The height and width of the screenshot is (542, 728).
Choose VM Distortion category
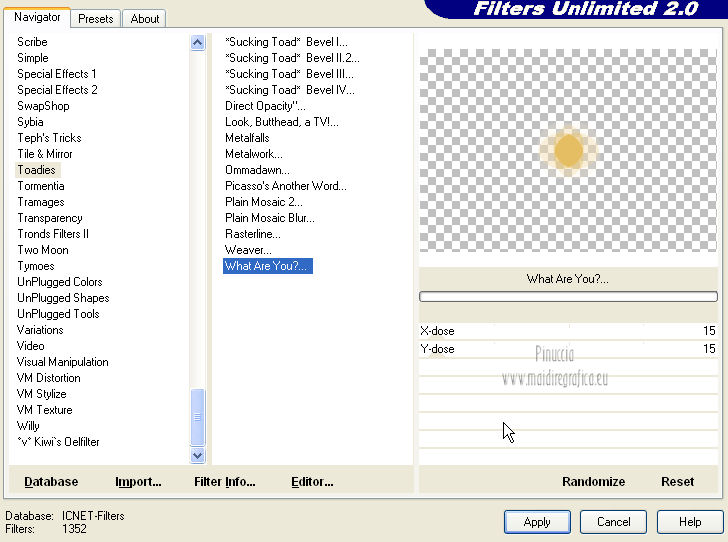click(x=49, y=378)
